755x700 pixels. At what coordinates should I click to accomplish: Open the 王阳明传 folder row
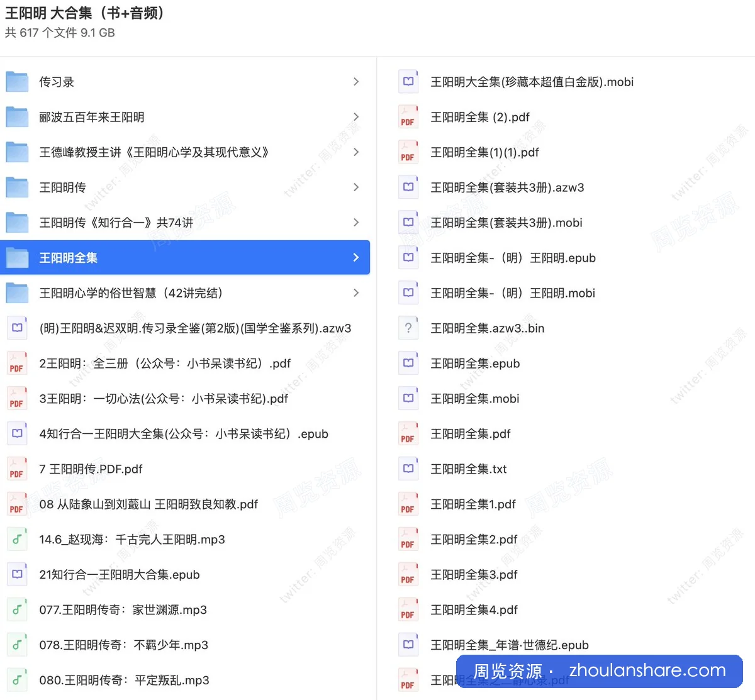[185, 187]
